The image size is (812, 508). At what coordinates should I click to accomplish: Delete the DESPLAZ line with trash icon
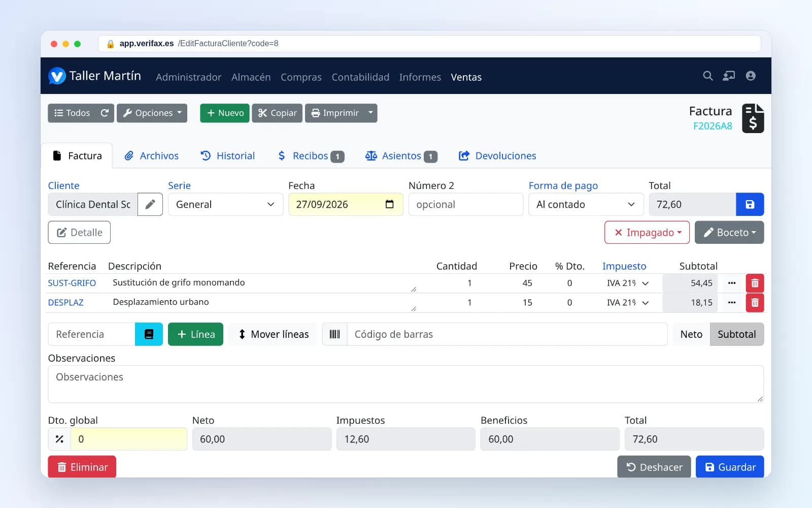pos(755,302)
